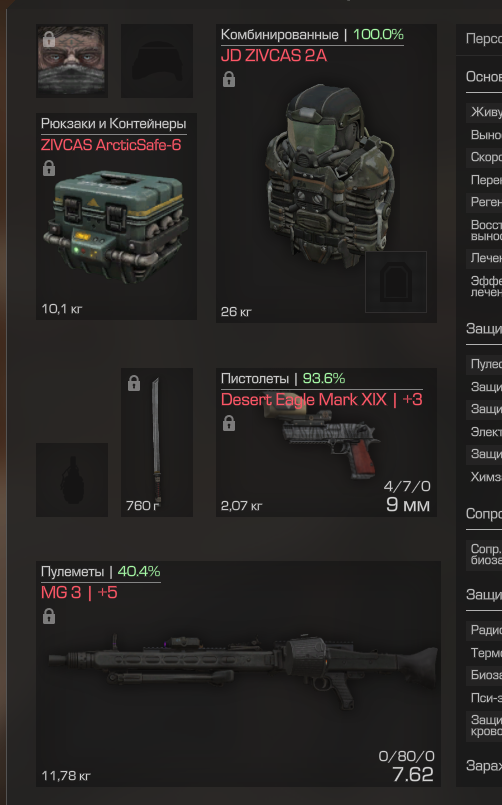
Task: Toggle lock on Desert Eagle Mark XIX
Action: (229, 423)
